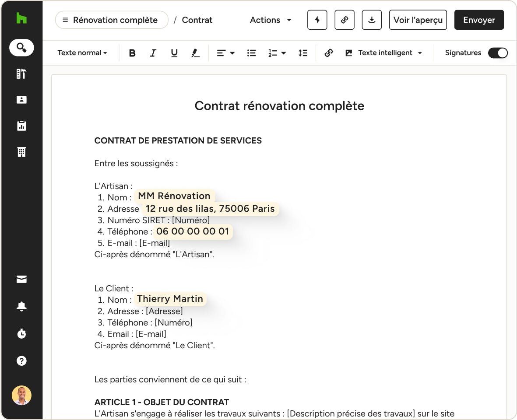The height and width of the screenshot is (420, 517).
Task: Copy the share link icon in header
Action: click(345, 20)
